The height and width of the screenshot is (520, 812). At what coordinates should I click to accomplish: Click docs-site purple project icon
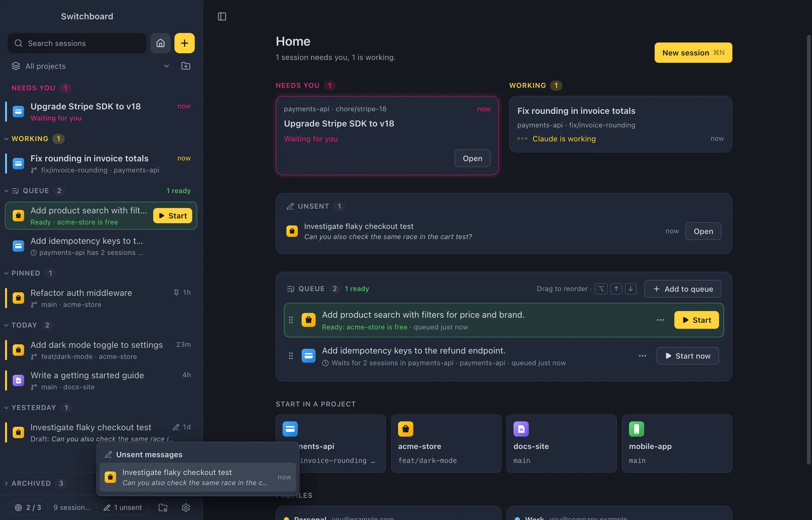pos(521,429)
